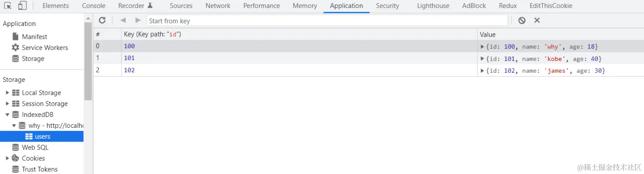Screen dimensions: 644x174
Task: Switch to the Network tab
Action: click(x=218, y=6)
